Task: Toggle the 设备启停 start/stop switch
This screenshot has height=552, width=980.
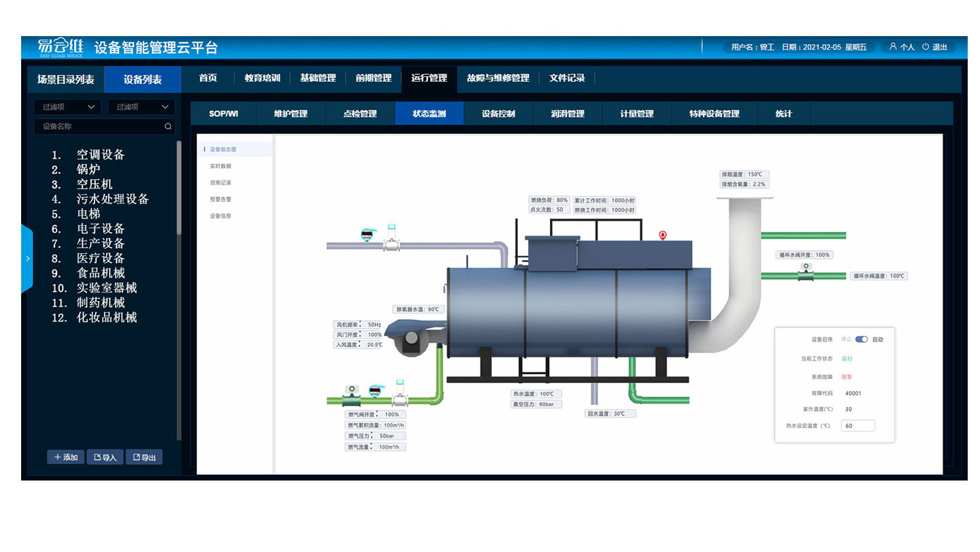Action: [x=862, y=339]
